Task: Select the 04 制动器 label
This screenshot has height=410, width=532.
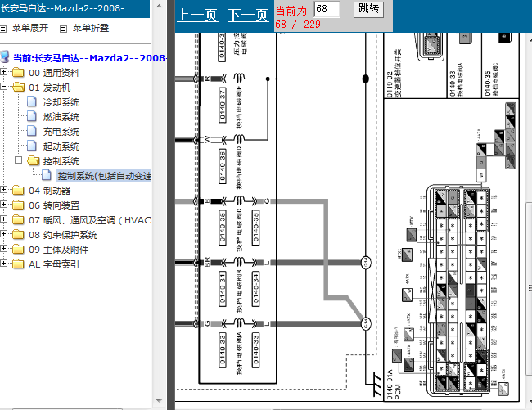Action: 50,191
